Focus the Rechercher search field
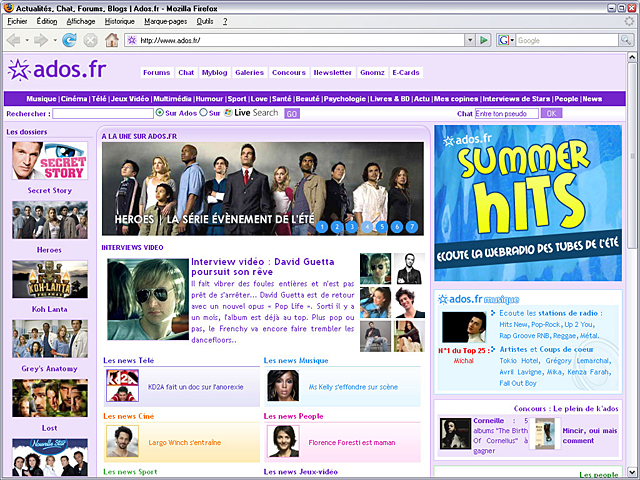The image size is (640, 480). point(103,113)
